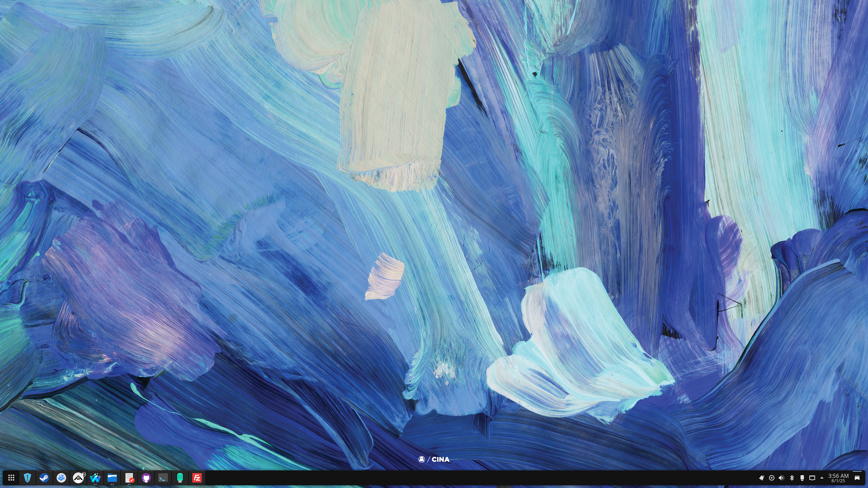Open the document editor with red pencil
This screenshot has width=868, height=488.
click(129, 478)
